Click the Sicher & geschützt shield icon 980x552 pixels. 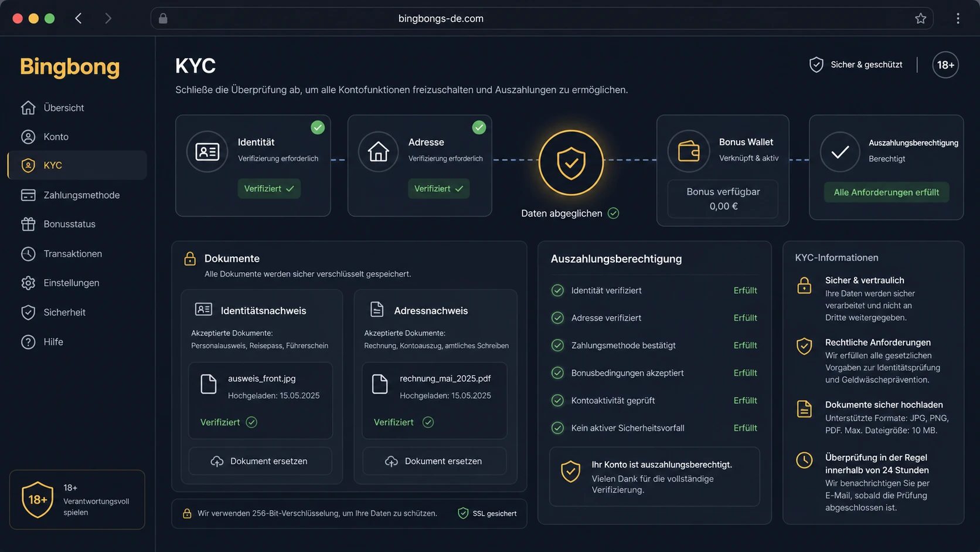(x=816, y=65)
